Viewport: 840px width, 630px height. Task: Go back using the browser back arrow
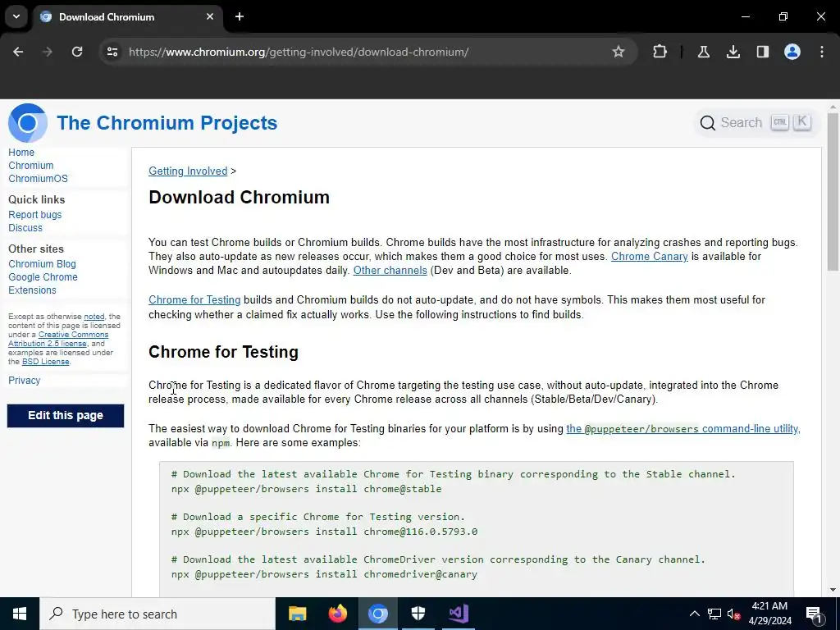tap(18, 52)
